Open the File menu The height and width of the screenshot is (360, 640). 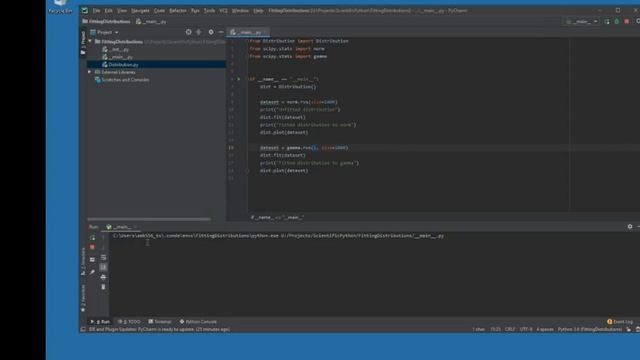click(96, 11)
